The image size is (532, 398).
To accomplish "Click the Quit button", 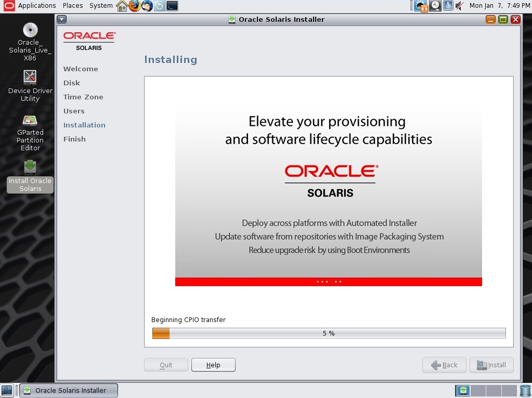I will coord(166,365).
